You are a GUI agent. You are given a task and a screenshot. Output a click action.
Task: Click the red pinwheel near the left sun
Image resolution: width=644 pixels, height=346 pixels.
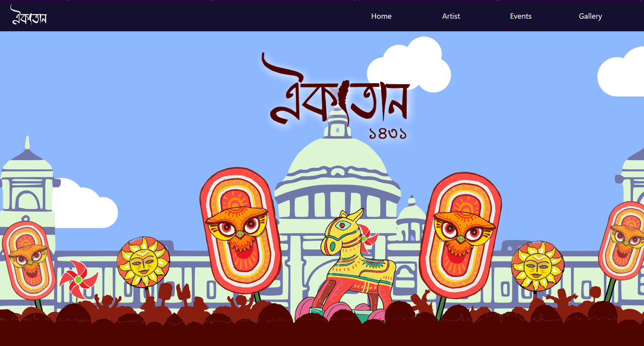point(79,280)
